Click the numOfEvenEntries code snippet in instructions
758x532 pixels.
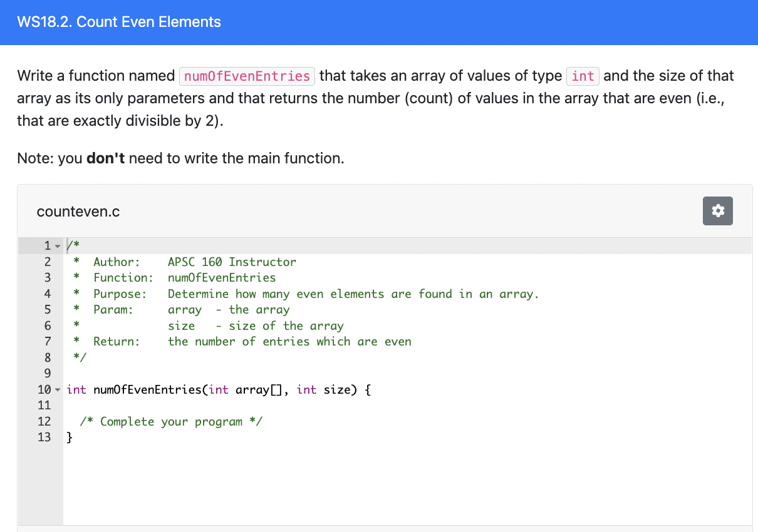247,76
